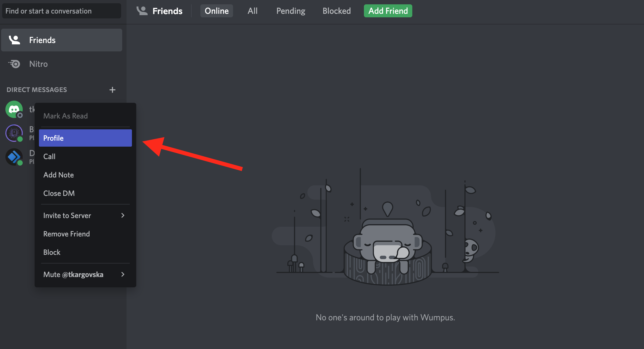Click the Add Direct Message plus icon
This screenshot has width=644, height=349.
tap(112, 89)
